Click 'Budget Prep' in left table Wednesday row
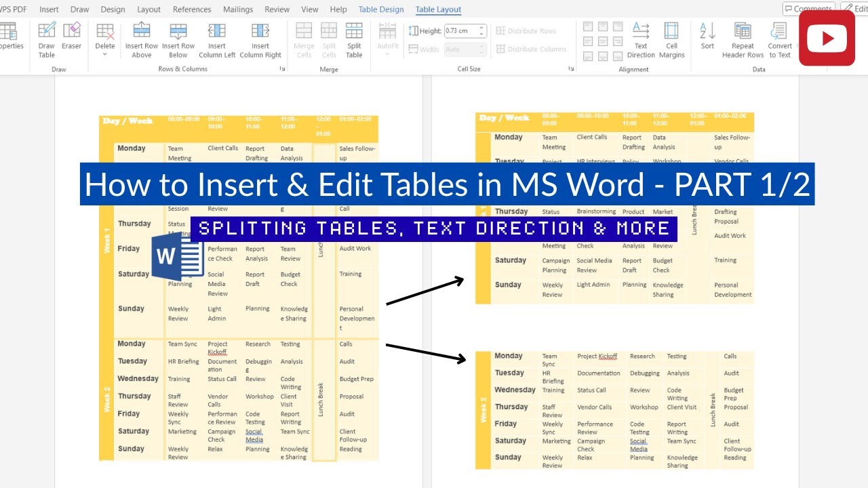 click(357, 380)
